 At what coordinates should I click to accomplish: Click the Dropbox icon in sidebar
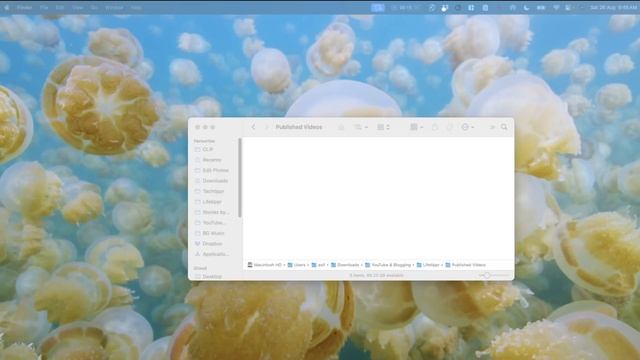click(x=198, y=244)
